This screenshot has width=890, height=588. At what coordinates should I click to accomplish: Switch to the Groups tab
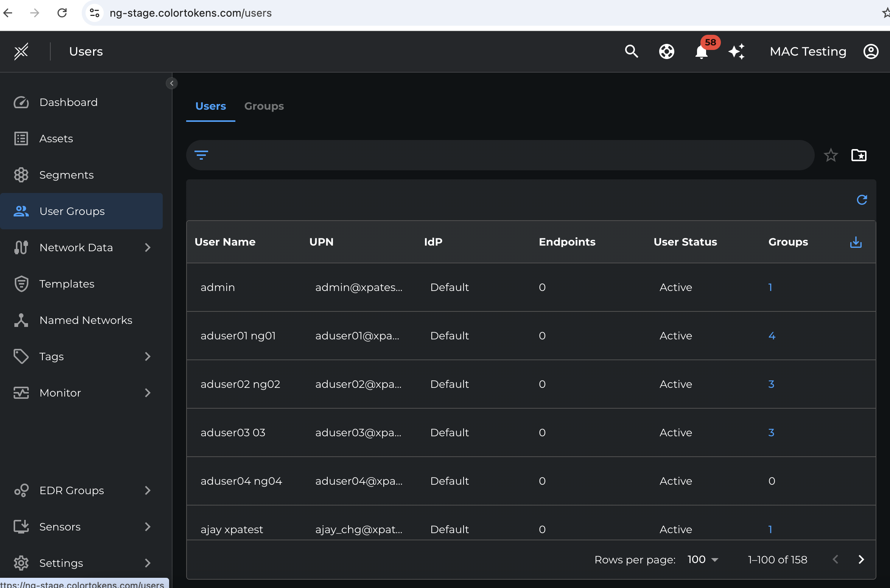[264, 106]
